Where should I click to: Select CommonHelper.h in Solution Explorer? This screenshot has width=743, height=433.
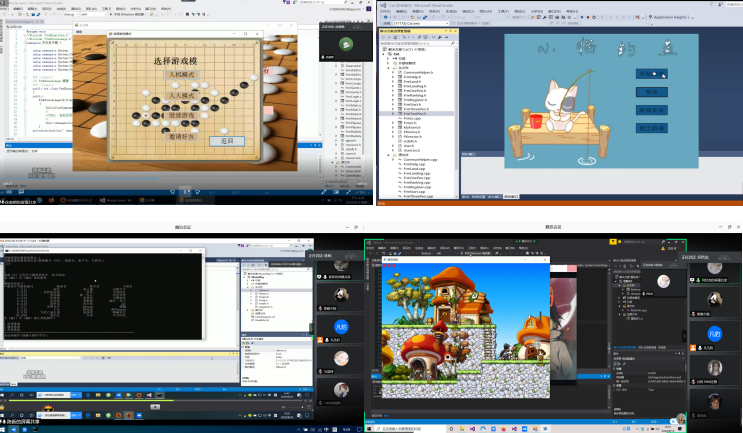pos(418,72)
